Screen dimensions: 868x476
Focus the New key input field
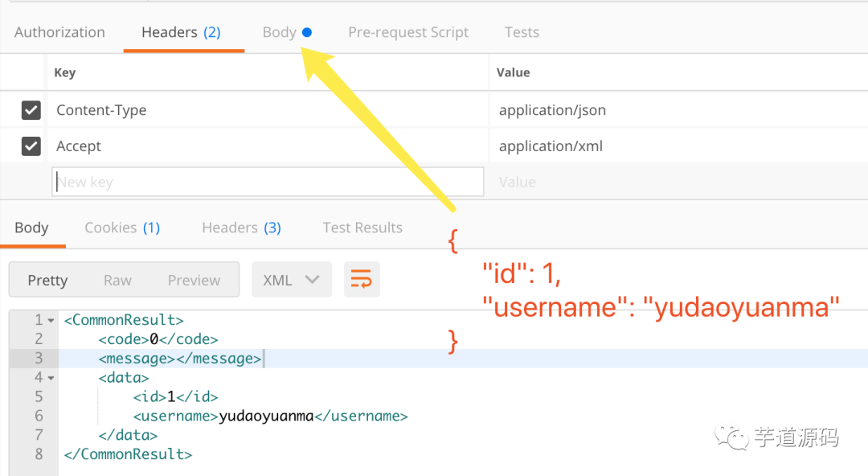click(268, 182)
